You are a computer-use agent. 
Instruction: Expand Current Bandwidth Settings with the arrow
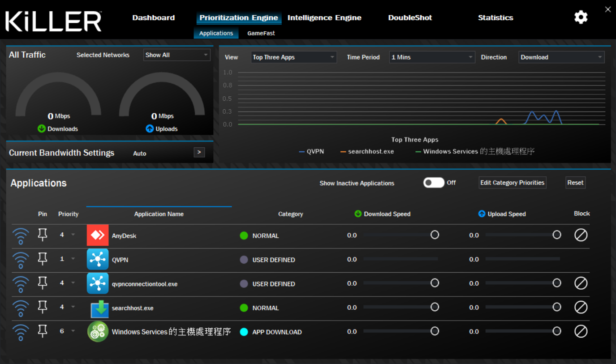coord(199,152)
